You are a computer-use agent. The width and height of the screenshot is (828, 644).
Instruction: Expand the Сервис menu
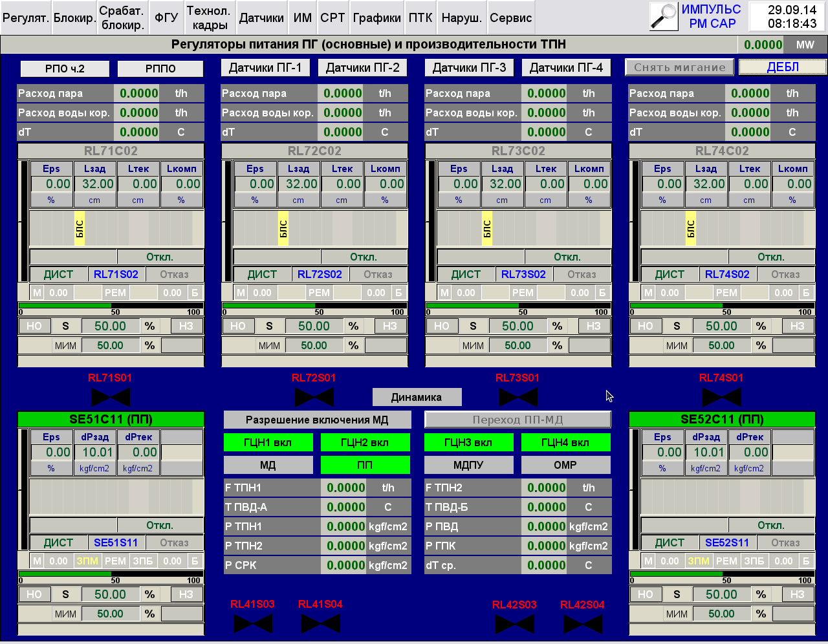pos(510,18)
